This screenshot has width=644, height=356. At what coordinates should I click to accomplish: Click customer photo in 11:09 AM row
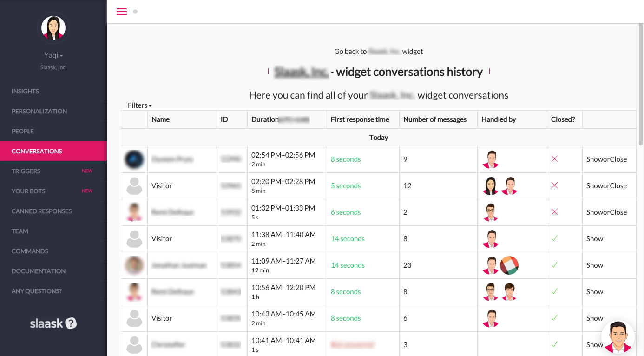point(134,265)
